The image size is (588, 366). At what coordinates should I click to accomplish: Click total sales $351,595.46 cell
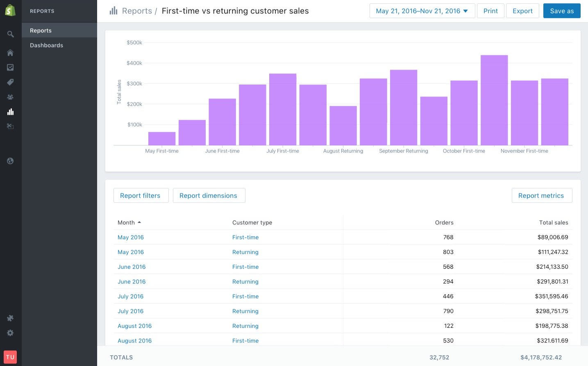(x=552, y=296)
